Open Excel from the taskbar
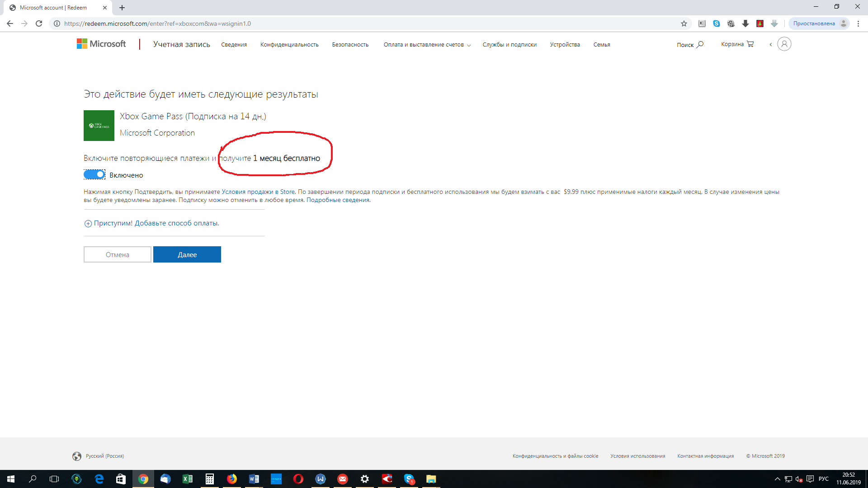This screenshot has height=488, width=868. point(188,479)
